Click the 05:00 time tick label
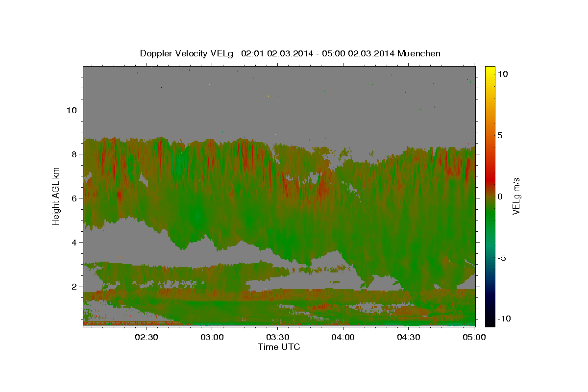This screenshot has height=392, width=588. (474, 337)
